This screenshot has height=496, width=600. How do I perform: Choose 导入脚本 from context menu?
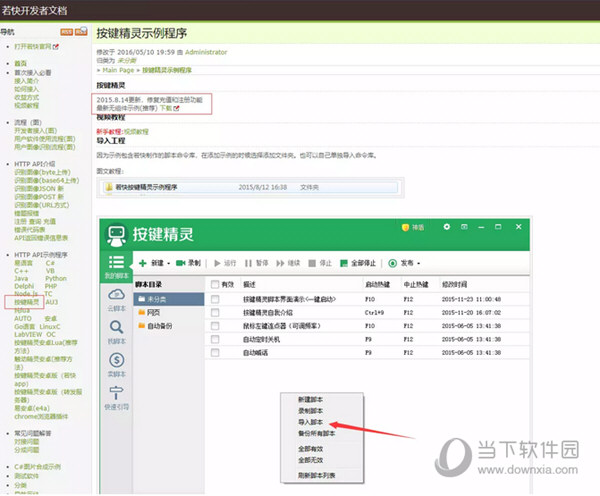click(x=310, y=422)
